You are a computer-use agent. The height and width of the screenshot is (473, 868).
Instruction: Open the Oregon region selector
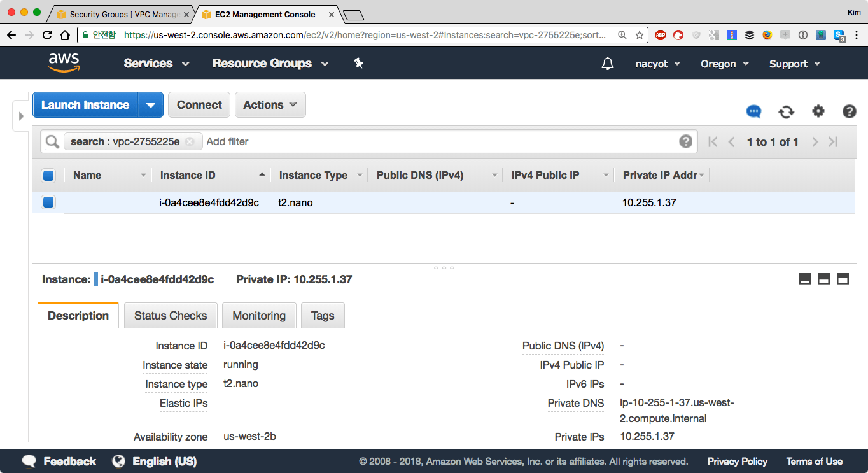(724, 64)
